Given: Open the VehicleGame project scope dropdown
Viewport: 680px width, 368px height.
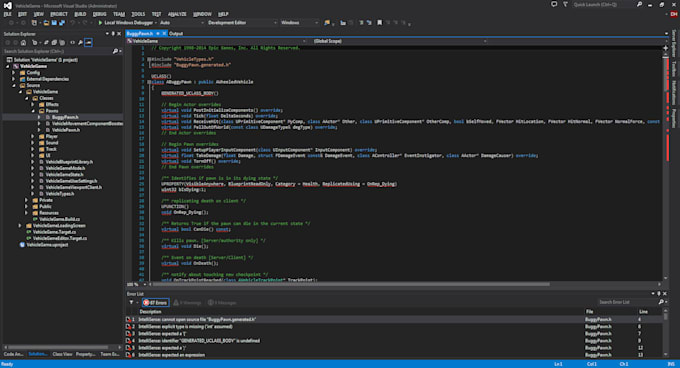Looking at the screenshot, I should (216, 41).
